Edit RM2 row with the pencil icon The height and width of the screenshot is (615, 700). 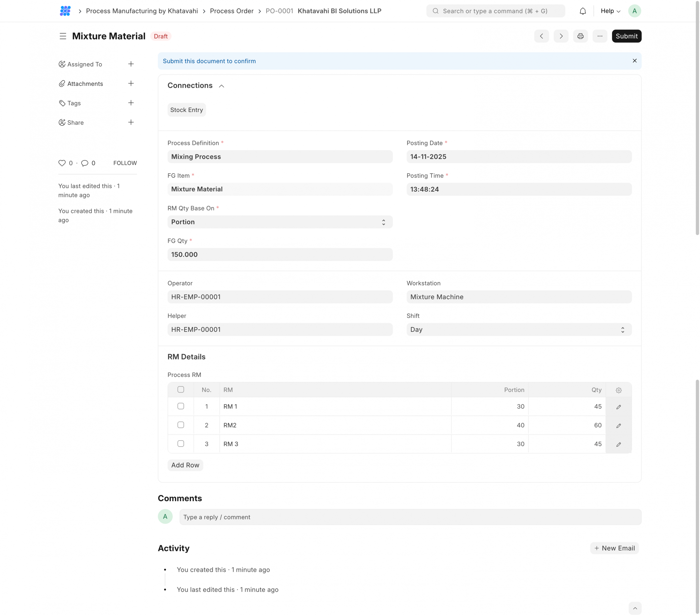point(618,425)
